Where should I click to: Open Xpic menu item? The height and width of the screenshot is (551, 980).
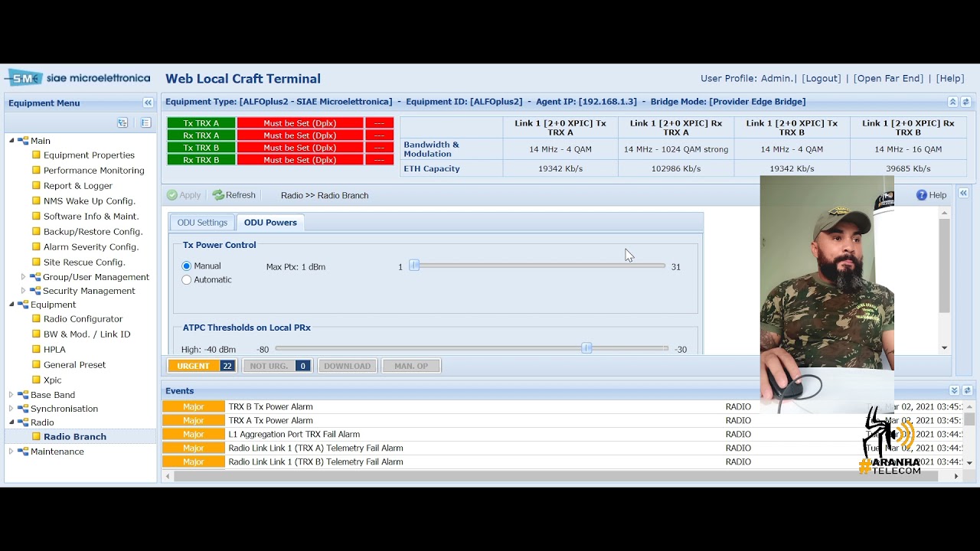(x=52, y=380)
